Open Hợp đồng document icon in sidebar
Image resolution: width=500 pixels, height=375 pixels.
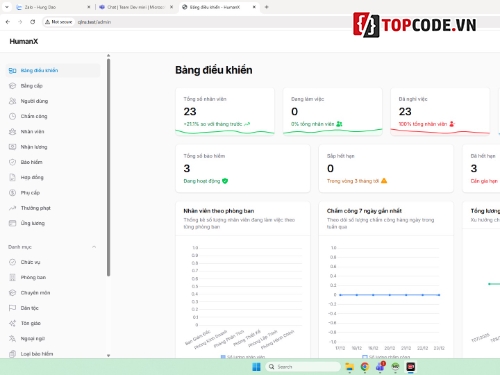point(12,177)
